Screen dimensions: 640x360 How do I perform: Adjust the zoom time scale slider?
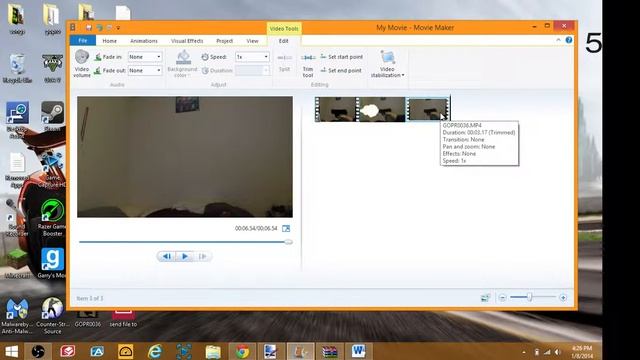(x=529, y=297)
